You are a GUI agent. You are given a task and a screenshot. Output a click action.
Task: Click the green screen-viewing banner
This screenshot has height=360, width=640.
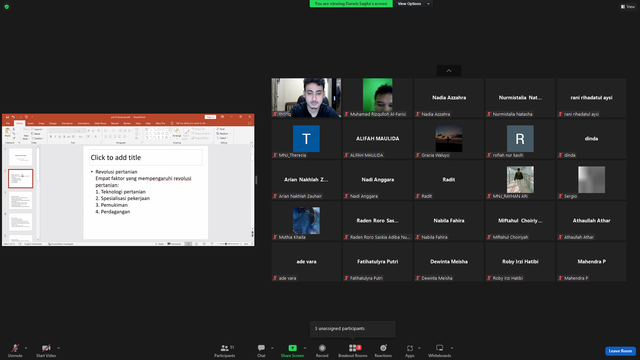(x=351, y=4)
